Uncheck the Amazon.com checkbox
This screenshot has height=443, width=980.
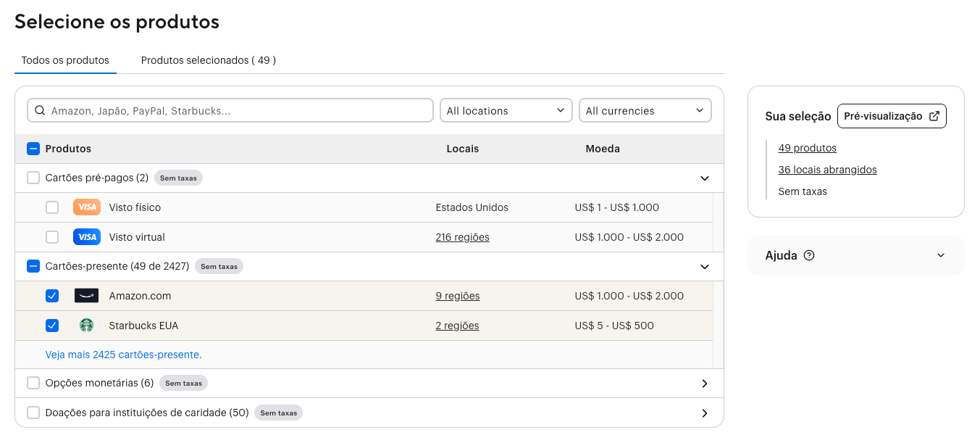pos(52,296)
